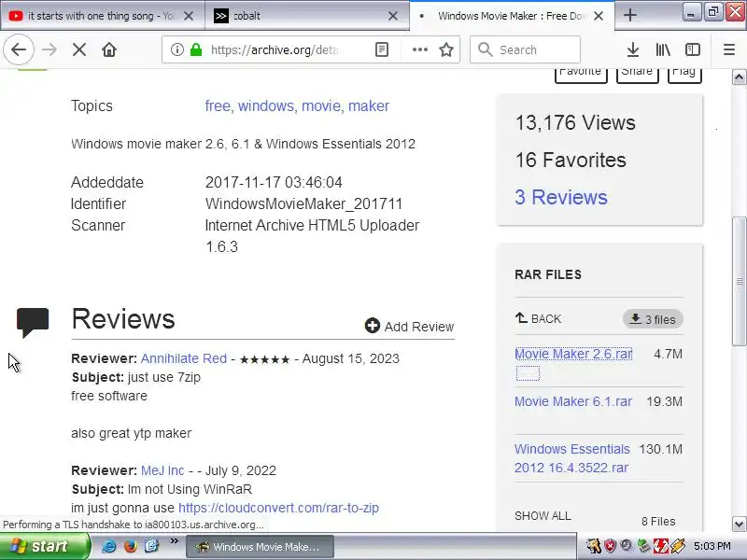Launch Firefox from quick launch bar
This screenshot has width=747, height=560.
tap(130, 546)
